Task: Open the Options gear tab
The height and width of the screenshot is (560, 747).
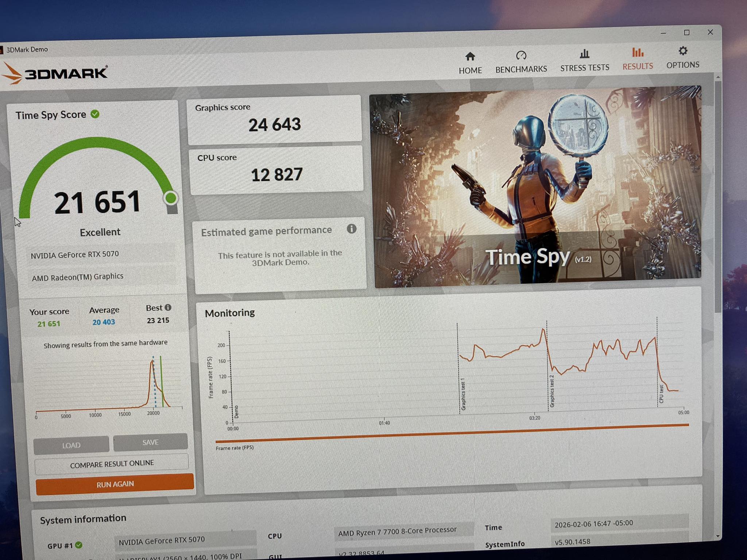Action: [683, 58]
